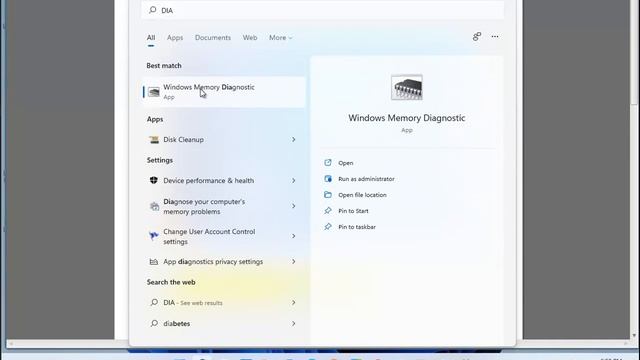Click the User Account Control flag icon
Viewport: 640px width, 360px height.
pyautogui.click(x=154, y=236)
